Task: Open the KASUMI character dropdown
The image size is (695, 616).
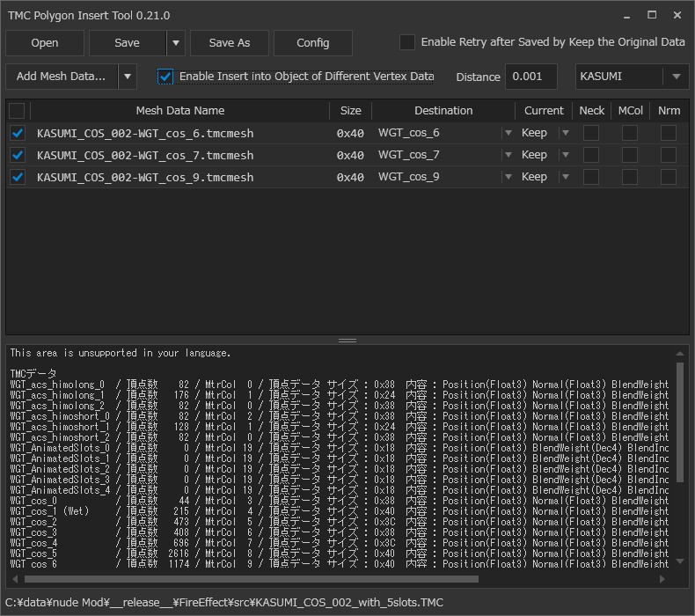Action: click(632, 77)
